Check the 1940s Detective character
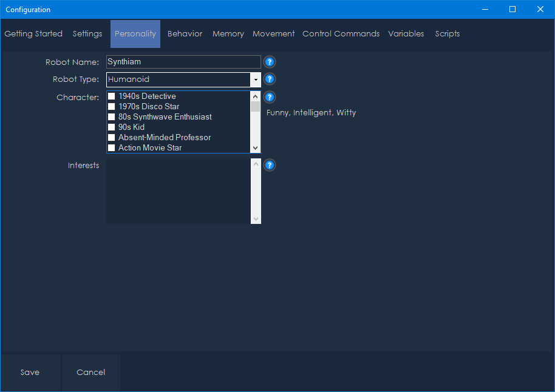This screenshot has height=392, width=555. point(112,96)
